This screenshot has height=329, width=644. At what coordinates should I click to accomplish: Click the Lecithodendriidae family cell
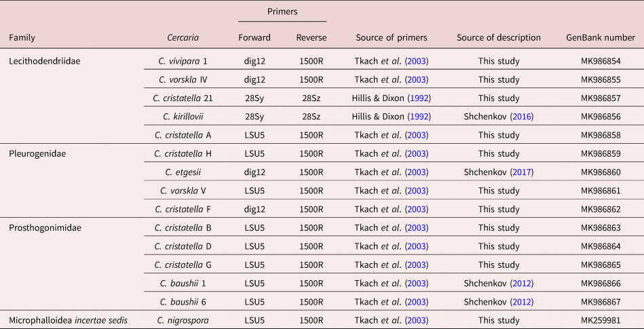click(x=42, y=61)
